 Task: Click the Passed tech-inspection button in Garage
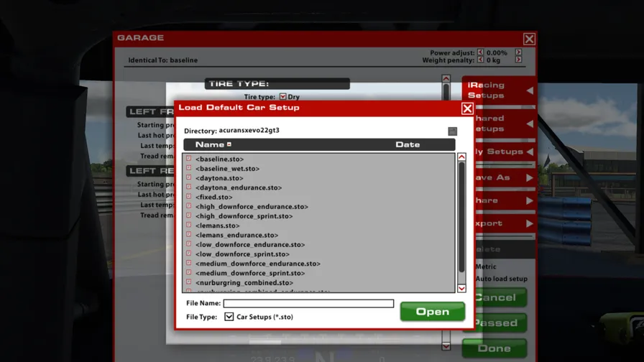click(500, 322)
